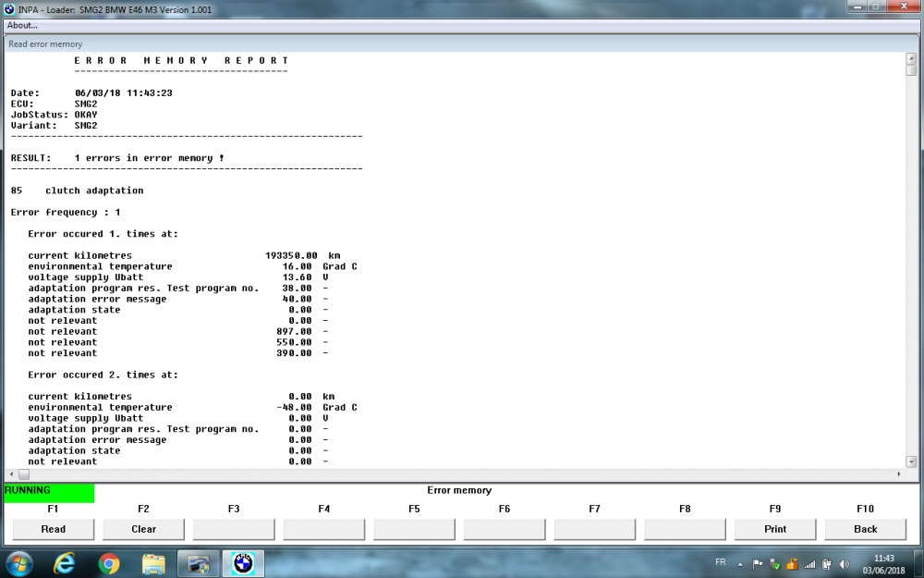Click the '550.00' not relevant value

click(x=294, y=342)
